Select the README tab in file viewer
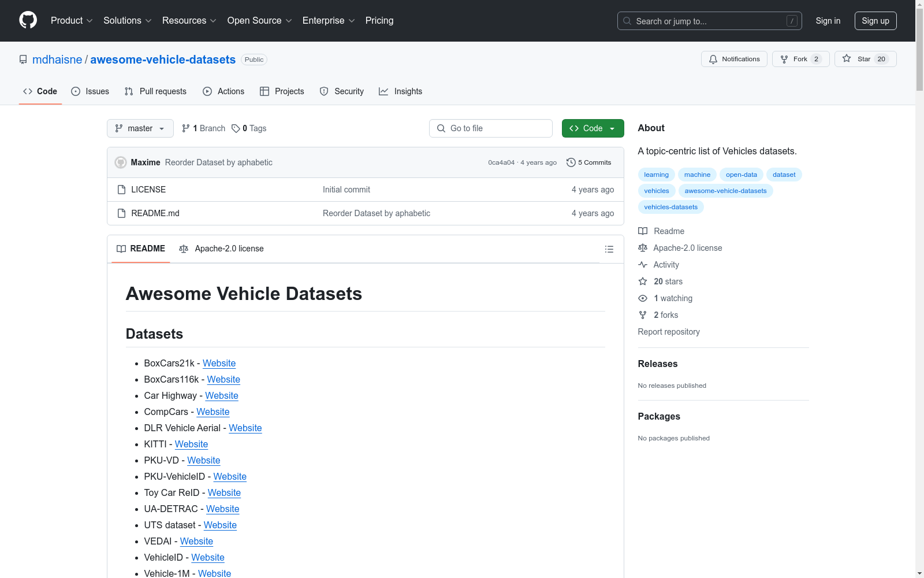924x578 pixels. pos(141,249)
